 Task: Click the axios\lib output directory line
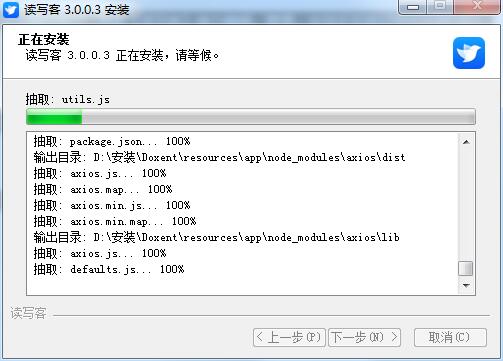point(216,237)
